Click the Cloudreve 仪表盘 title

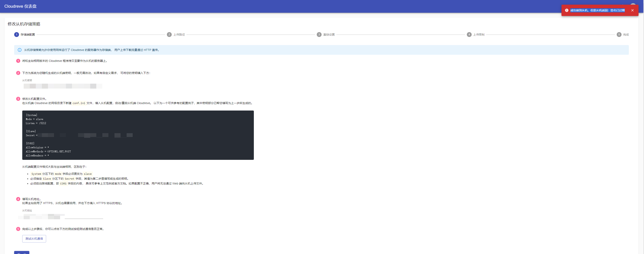20,6
